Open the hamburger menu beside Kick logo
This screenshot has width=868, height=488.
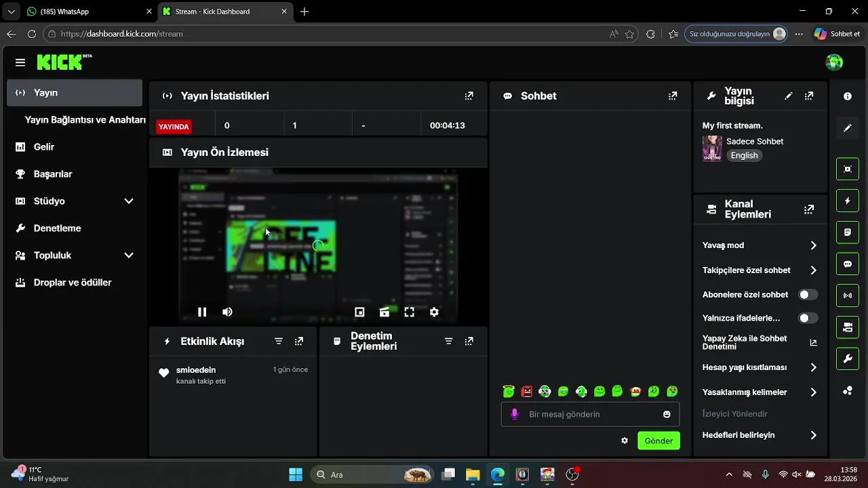click(20, 62)
